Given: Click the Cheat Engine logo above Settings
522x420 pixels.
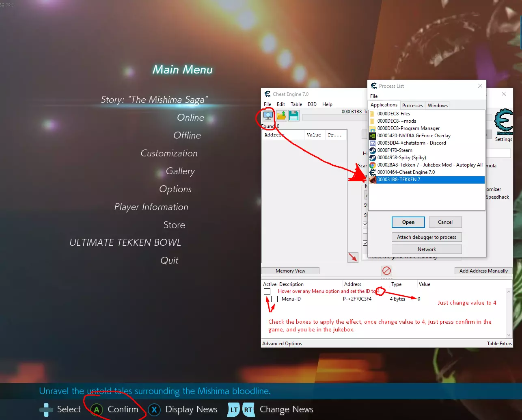Looking at the screenshot, I should tap(504, 122).
